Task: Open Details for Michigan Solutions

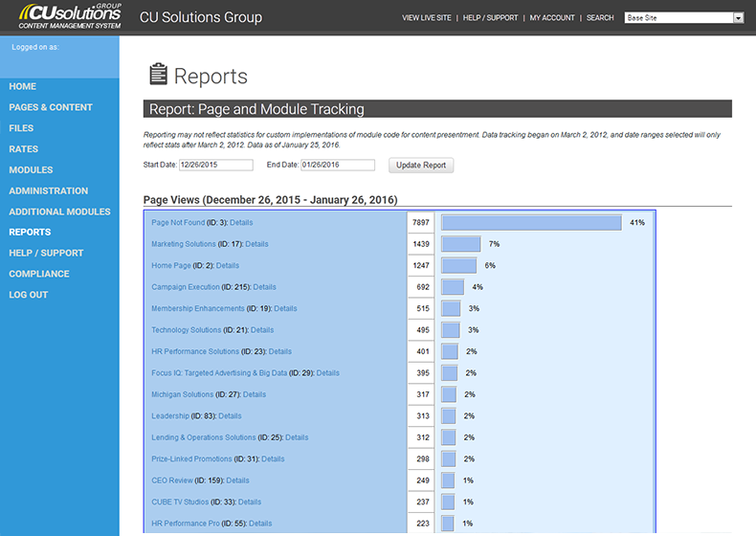Action: [255, 394]
